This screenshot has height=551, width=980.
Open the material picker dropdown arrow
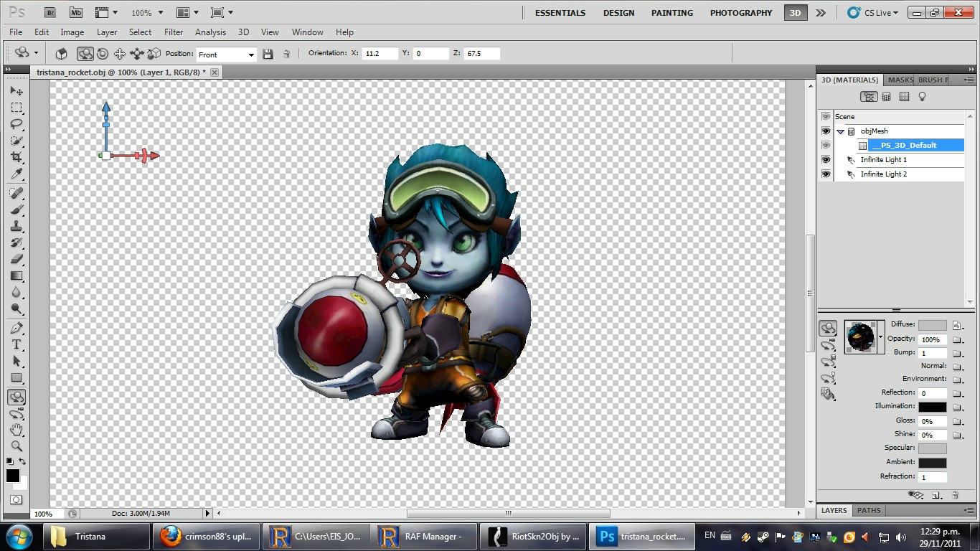pyautogui.click(x=880, y=336)
